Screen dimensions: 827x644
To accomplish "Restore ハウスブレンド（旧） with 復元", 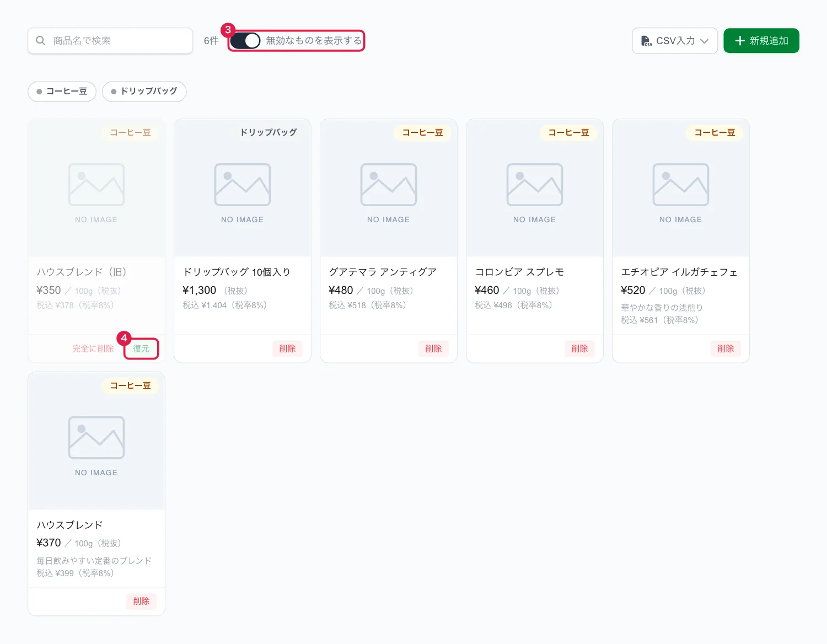I will click(x=141, y=348).
